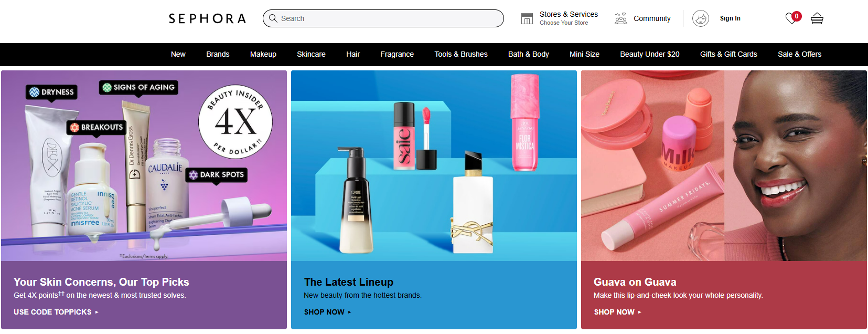Select Choose Your Store text

[564, 23]
